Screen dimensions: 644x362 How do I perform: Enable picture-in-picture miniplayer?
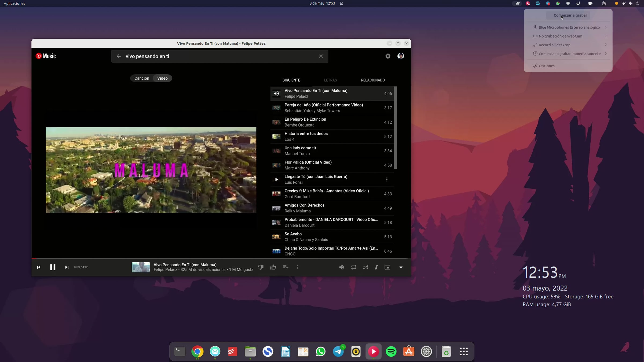pyautogui.click(x=387, y=267)
